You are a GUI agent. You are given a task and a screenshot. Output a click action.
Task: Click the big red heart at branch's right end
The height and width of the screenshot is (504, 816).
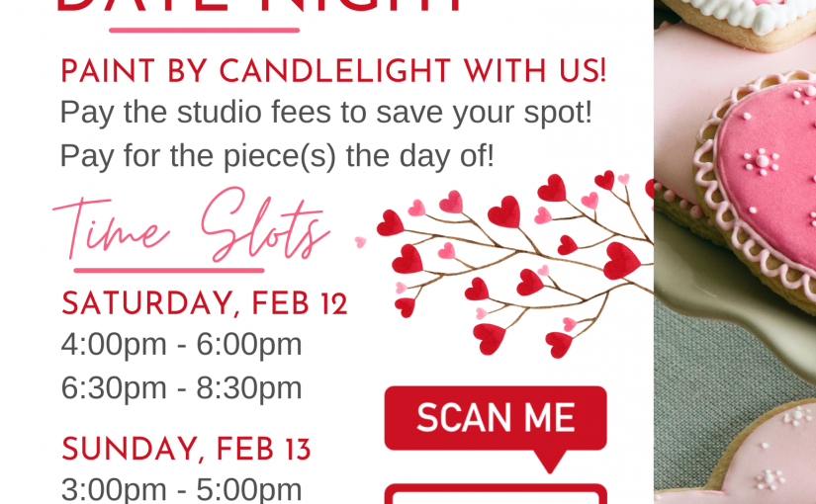point(621,261)
